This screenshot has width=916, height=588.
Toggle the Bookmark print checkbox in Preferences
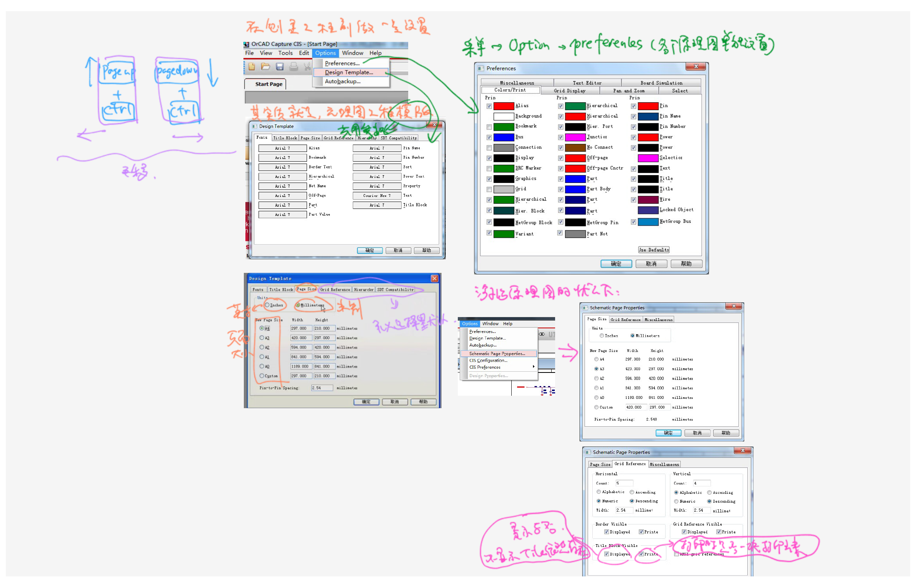pyautogui.click(x=489, y=127)
